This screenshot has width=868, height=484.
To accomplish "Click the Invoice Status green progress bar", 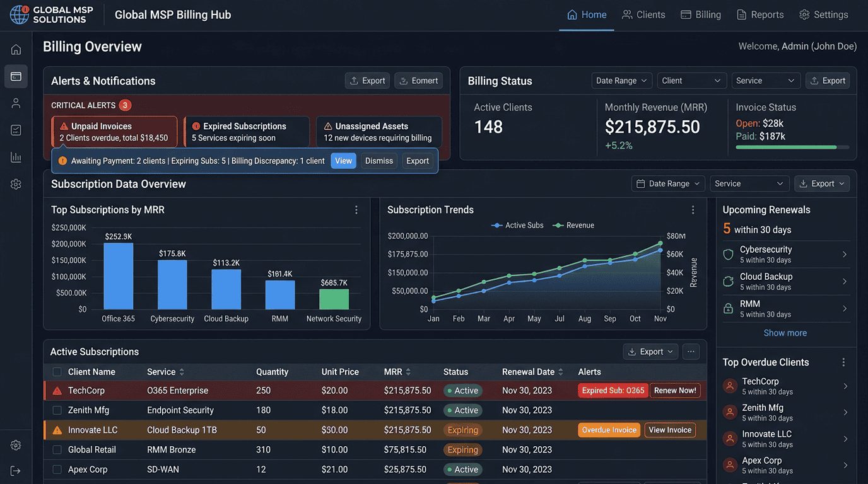I will click(x=792, y=147).
